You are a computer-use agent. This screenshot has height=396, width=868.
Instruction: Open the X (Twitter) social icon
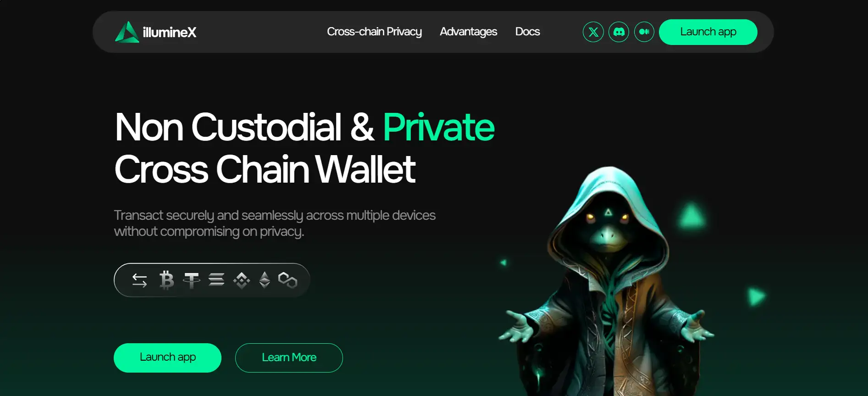pyautogui.click(x=593, y=32)
